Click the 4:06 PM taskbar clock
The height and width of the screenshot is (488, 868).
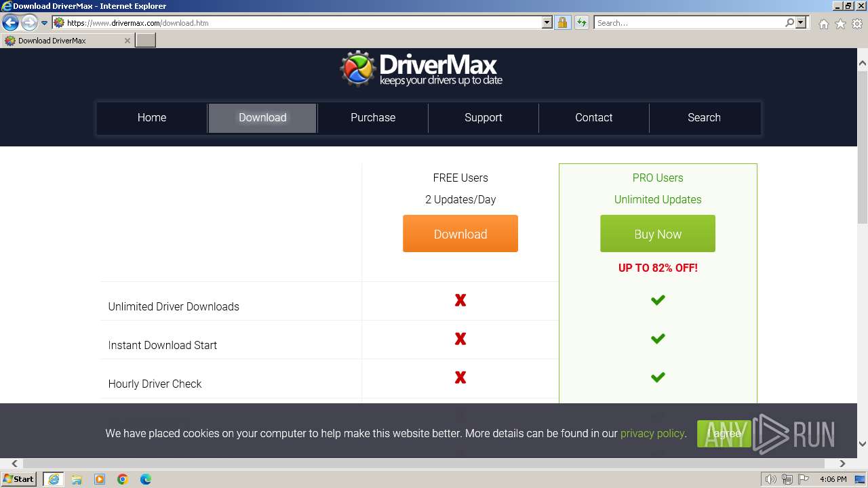click(833, 479)
